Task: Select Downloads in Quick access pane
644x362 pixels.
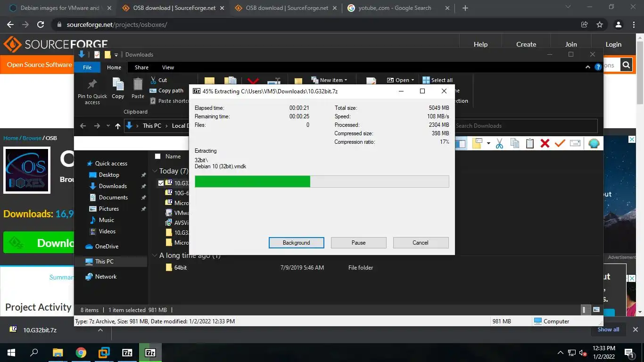Action: pyautogui.click(x=113, y=186)
